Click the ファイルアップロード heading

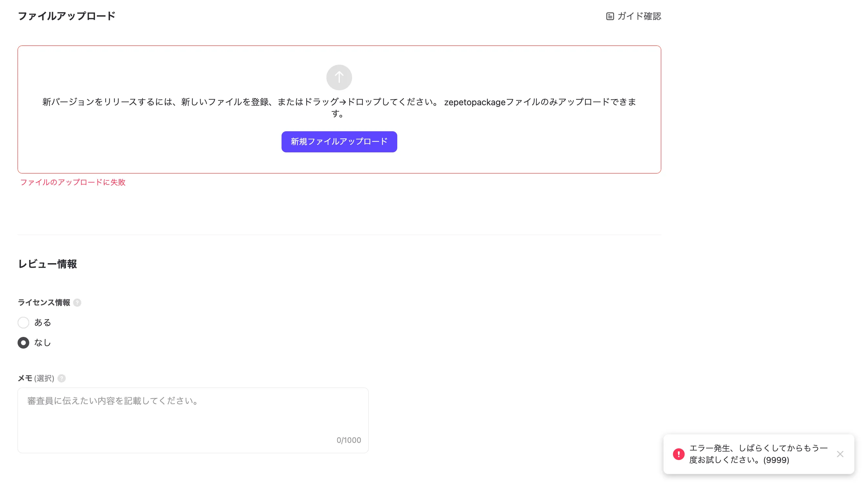[66, 16]
